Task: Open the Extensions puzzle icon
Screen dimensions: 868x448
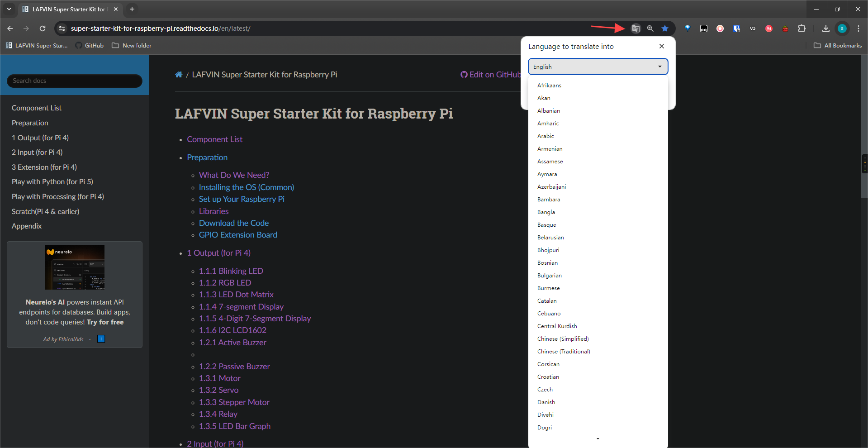Action: tap(802, 29)
